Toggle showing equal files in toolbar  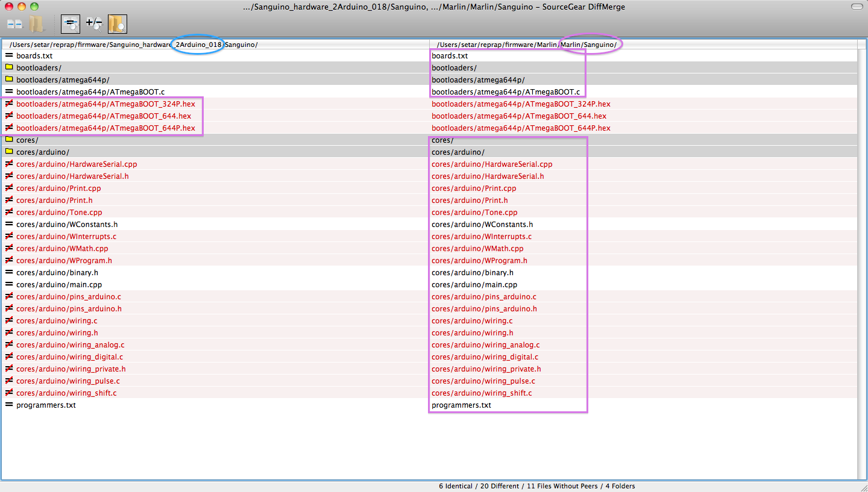71,24
